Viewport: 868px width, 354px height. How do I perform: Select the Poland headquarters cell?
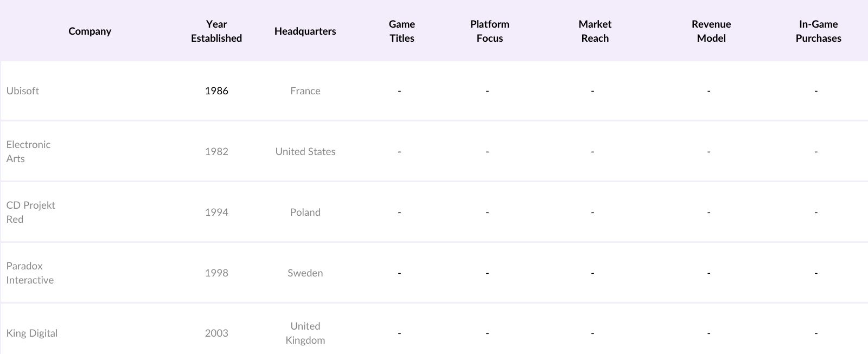pos(305,212)
